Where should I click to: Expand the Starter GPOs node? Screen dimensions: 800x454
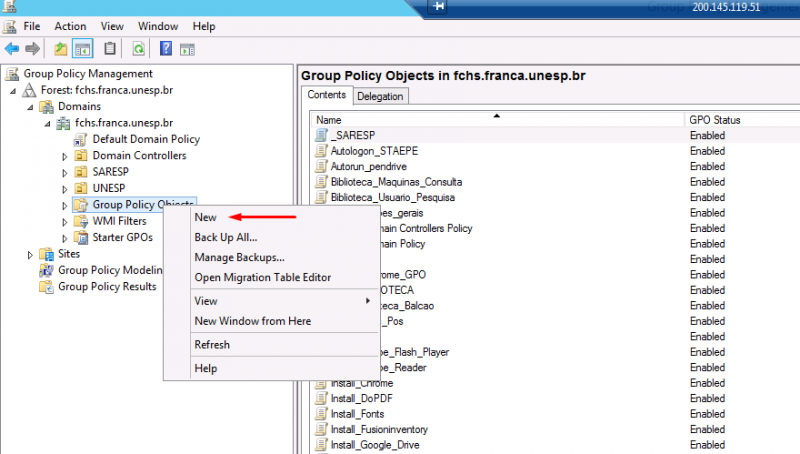click(x=65, y=238)
